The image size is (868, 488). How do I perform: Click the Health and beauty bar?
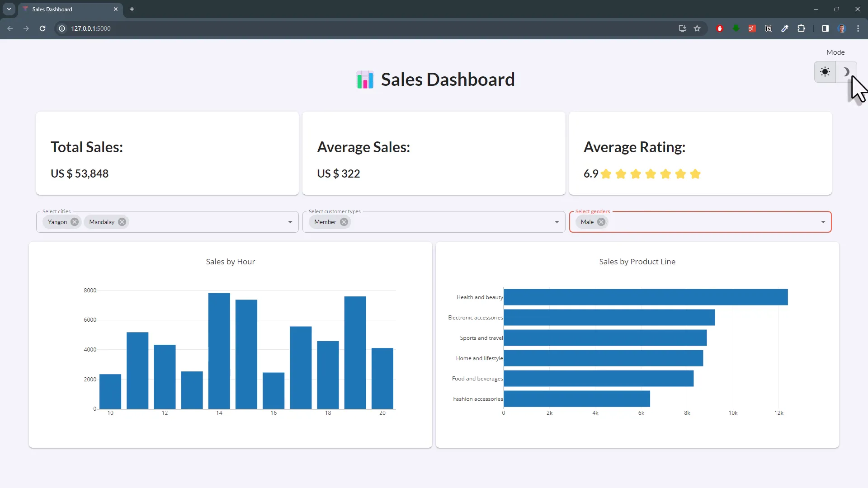[646, 297]
